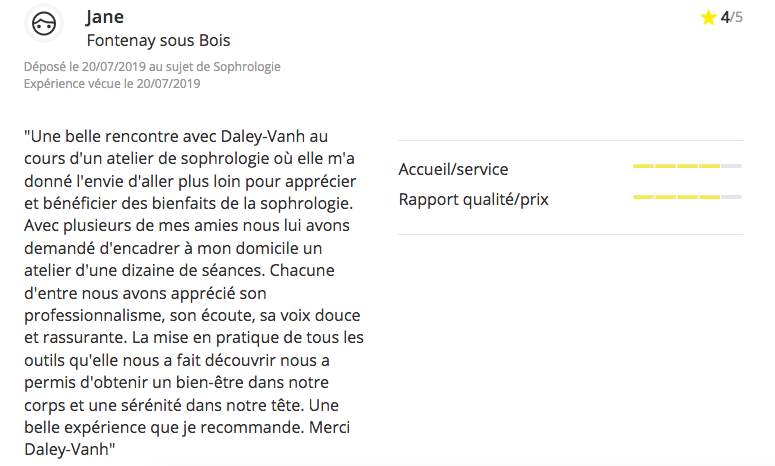This screenshot has width=775, height=466.
Task: Click the Rapport qualité/prix label
Action: [474, 200]
